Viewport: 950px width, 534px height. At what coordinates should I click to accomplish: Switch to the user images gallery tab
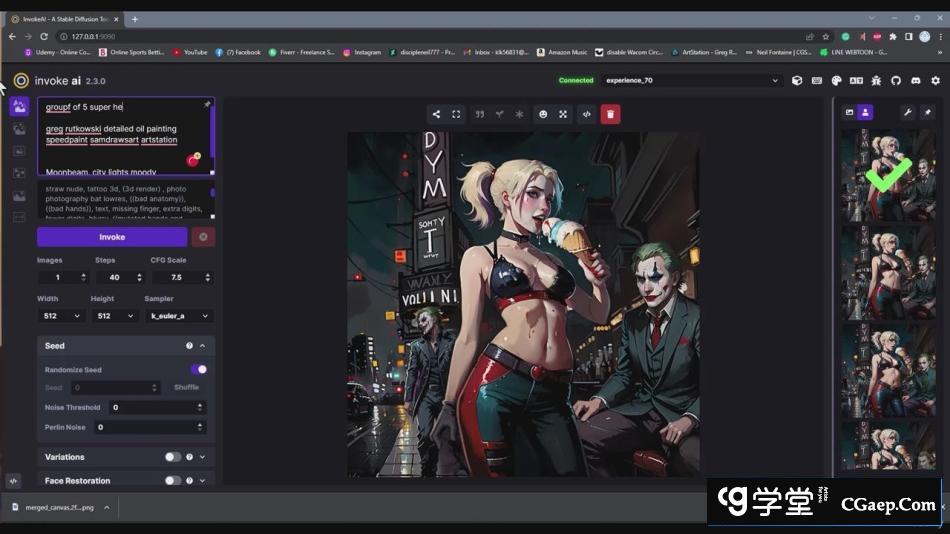pos(866,112)
